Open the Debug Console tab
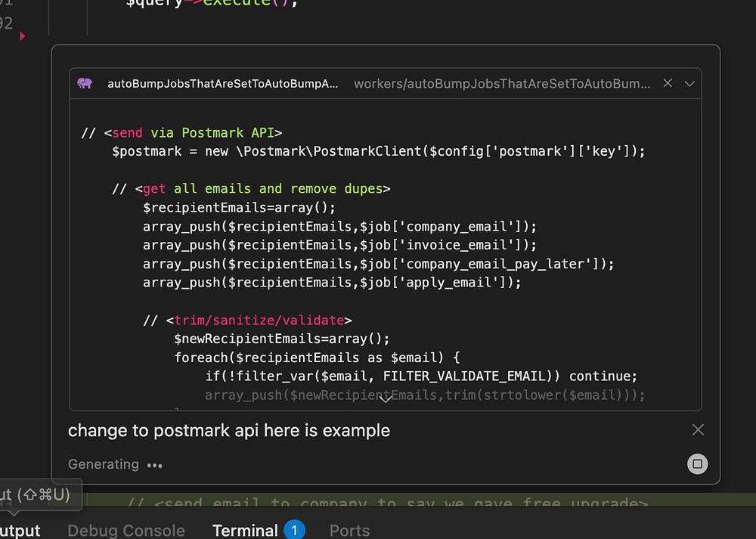756x539 pixels. (126, 531)
